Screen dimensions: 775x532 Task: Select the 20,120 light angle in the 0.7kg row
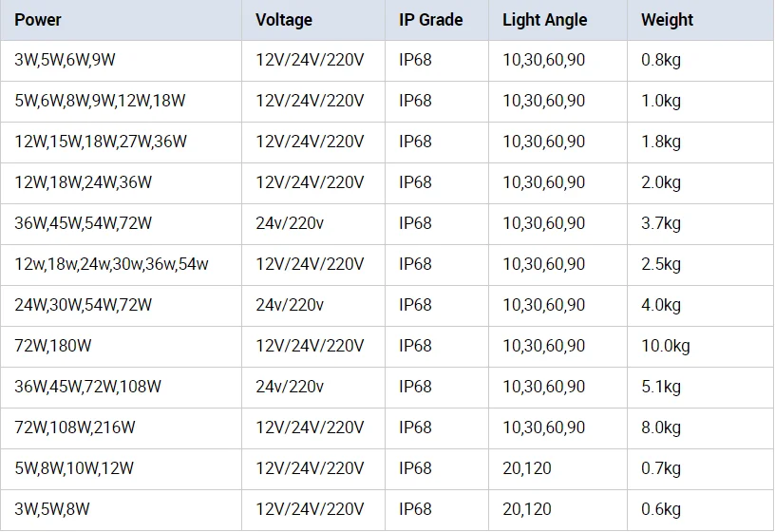[526, 468]
